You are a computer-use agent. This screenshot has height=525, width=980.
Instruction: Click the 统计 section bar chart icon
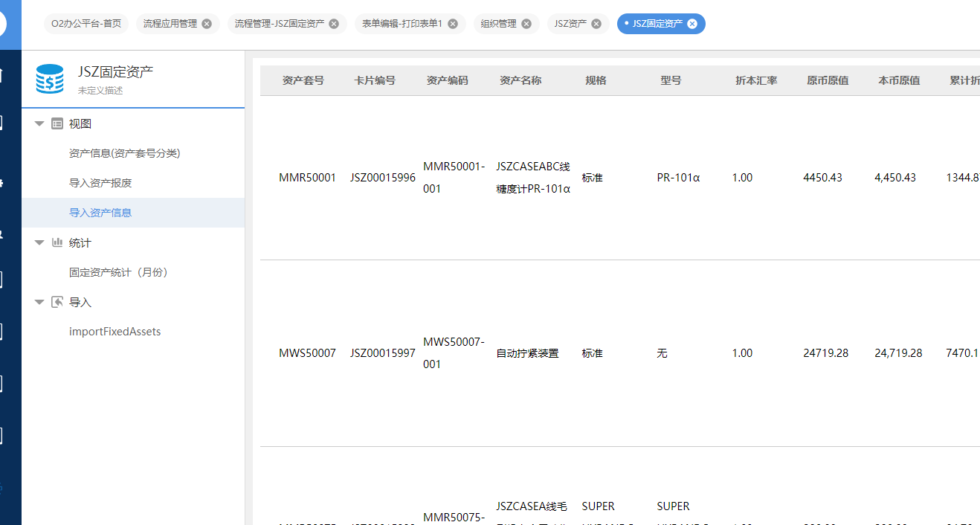(x=57, y=242)
